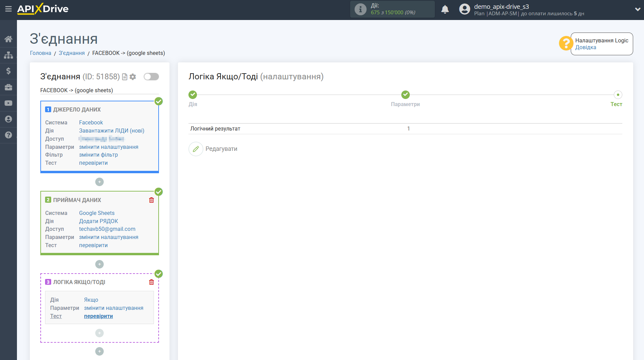Viewport: 644px width, 360px height.
Task: Open connection settings gear icon
Action: 133,77
